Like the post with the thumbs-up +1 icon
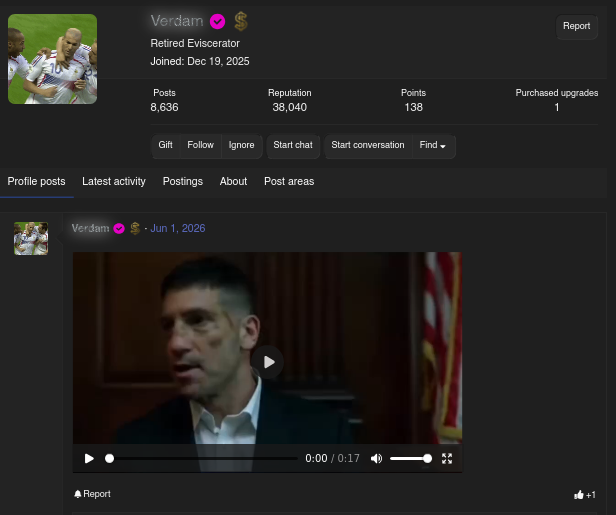The image size is (616, 515). pos(585,495)
